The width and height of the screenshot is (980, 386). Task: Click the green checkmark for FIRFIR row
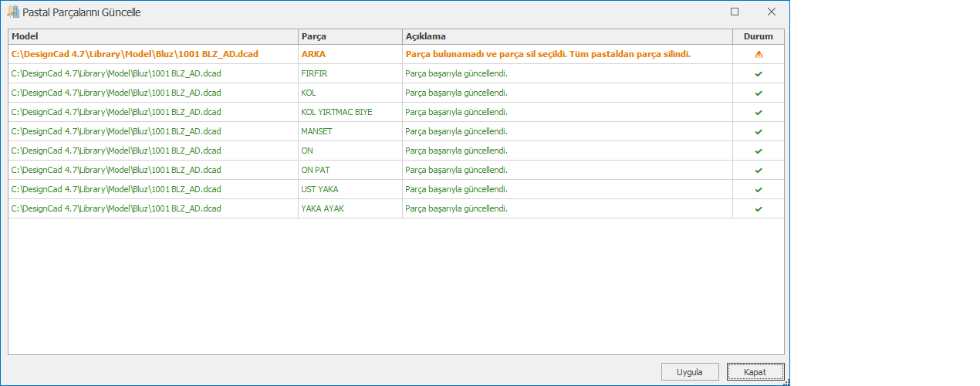(x=759, y=74)
